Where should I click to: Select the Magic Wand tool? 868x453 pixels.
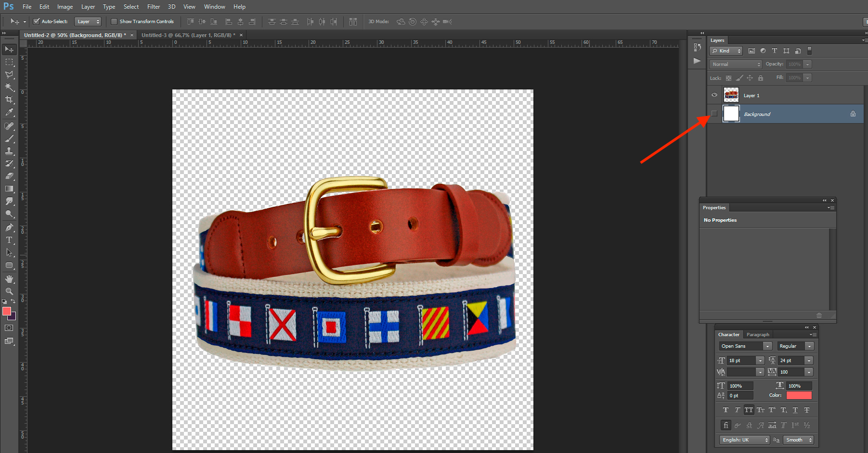point(9,87)
